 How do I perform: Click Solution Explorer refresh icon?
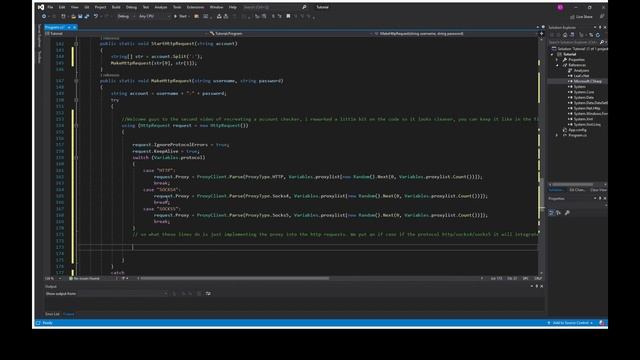tap(598, 35)
